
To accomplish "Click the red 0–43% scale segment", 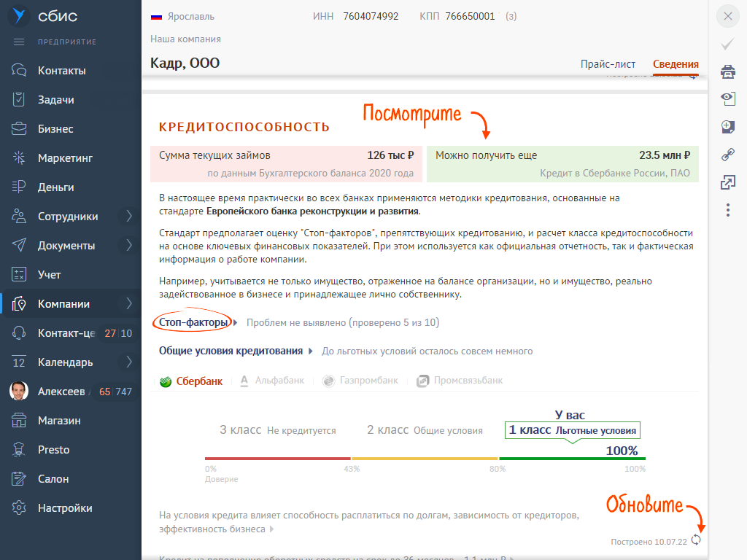I will coord(278,459).
